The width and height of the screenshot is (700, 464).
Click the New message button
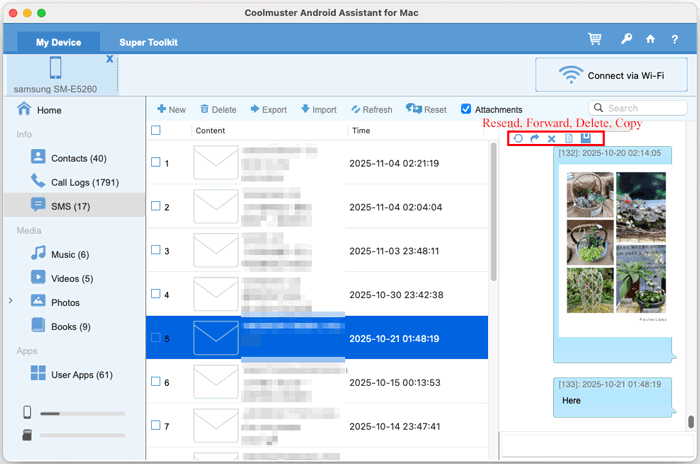coord(171,109)
